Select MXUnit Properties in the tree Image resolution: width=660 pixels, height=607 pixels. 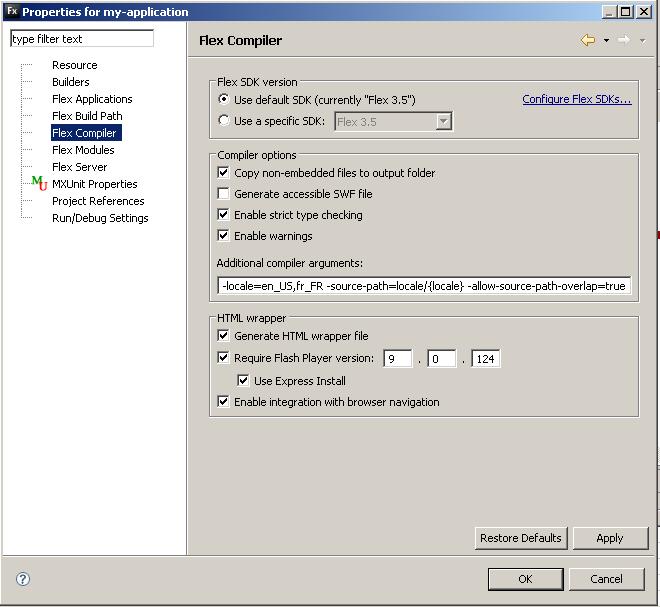(95, 184)
